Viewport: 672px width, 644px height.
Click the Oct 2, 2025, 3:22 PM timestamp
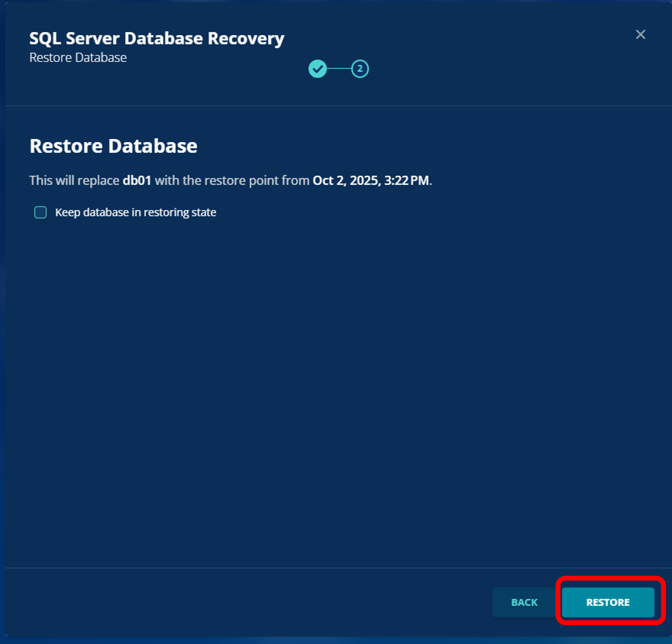371,181
